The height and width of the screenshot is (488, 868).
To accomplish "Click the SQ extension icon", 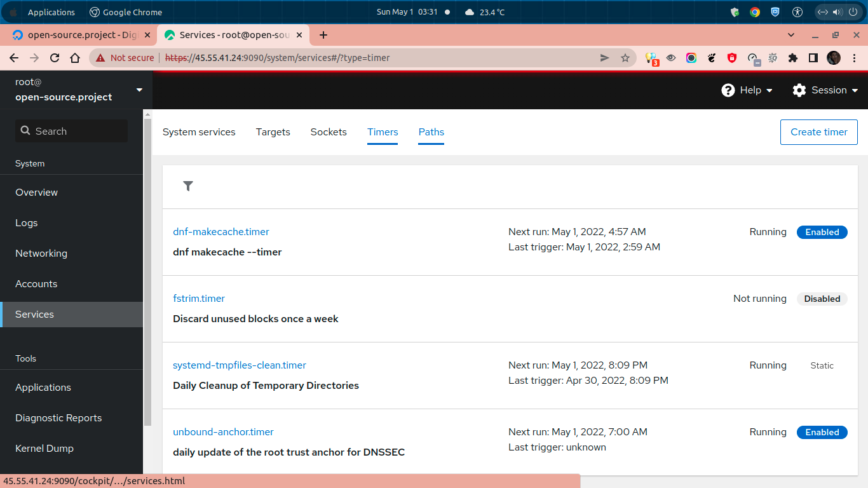I will 773,58.
